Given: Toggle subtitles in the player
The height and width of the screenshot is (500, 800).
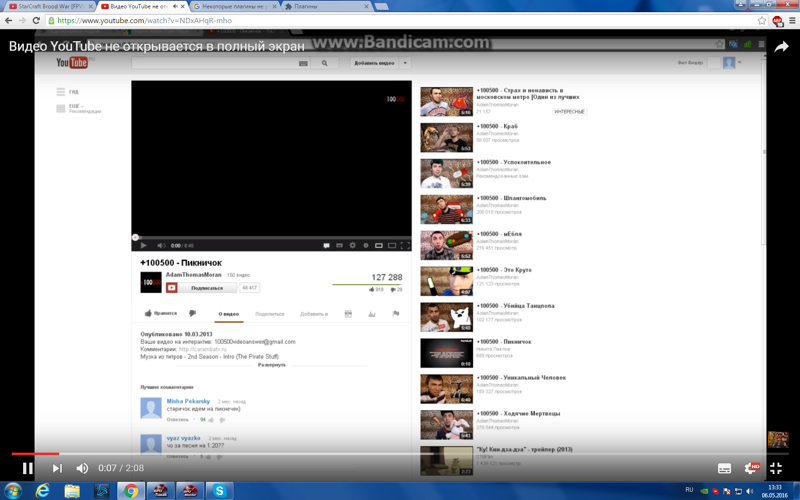Looking at the screenshot, I should [x=724, y=468].
